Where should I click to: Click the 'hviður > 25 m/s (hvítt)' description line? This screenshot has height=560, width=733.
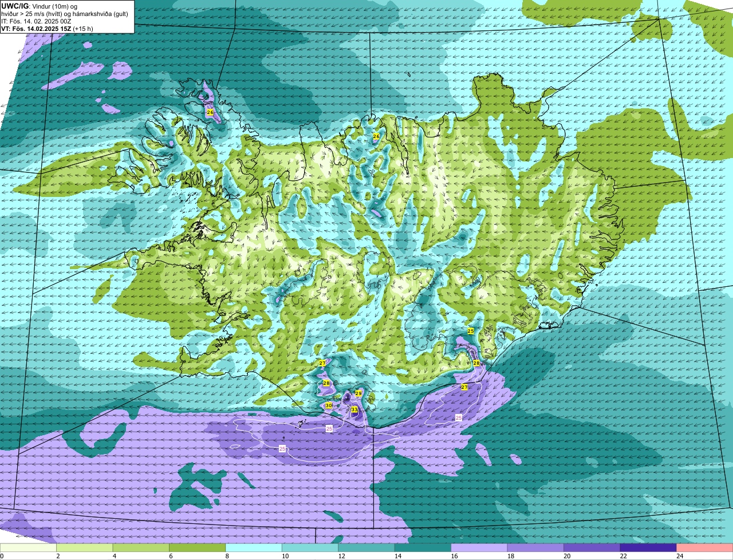64,14
